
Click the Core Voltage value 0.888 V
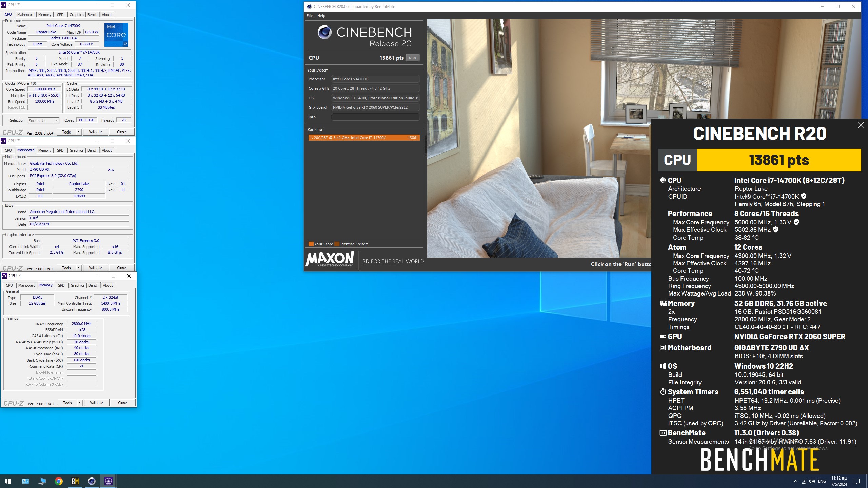(86, 44)
